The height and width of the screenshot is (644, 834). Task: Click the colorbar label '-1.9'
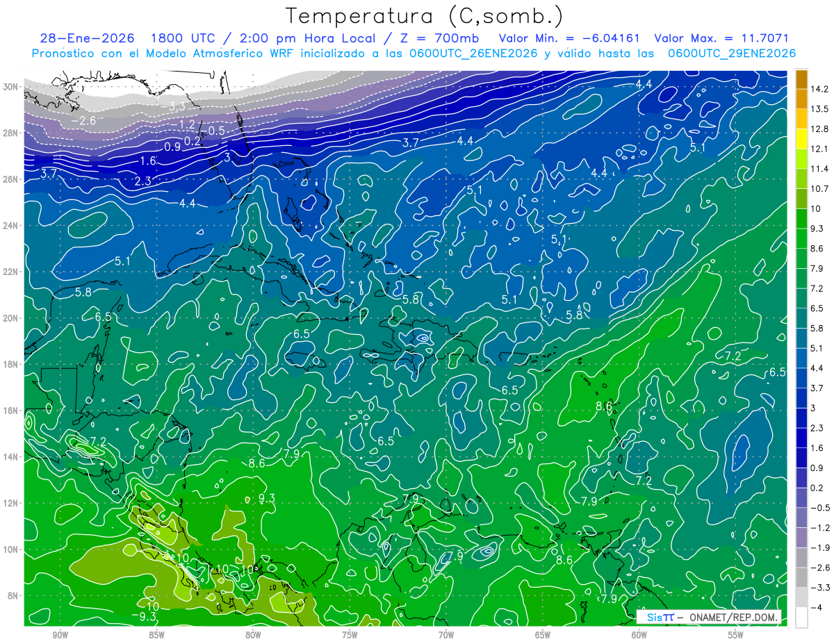point(820,547)
